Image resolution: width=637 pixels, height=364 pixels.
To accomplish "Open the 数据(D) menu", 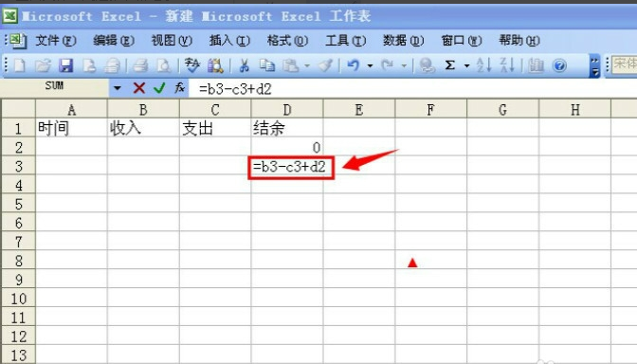I will tap(403, 41).
